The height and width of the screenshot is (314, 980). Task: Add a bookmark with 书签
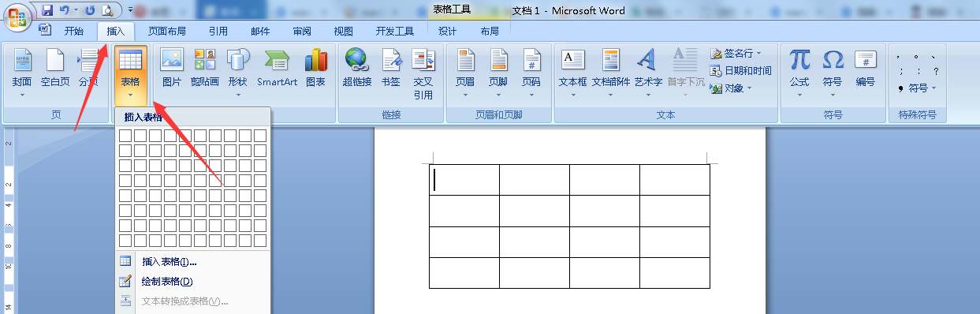pyautogui.click(x=390, y=67)
